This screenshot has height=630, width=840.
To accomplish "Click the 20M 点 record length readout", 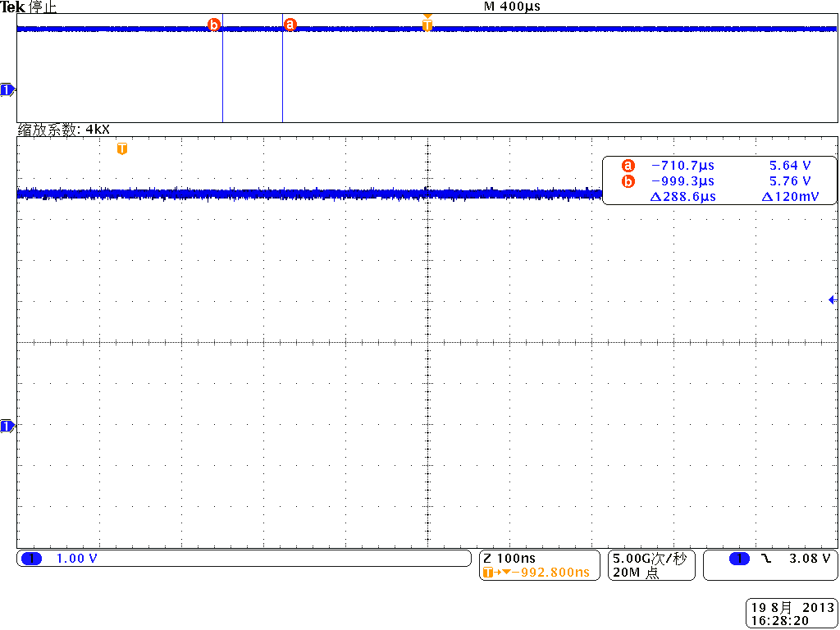I will click(x=636, y=573).
